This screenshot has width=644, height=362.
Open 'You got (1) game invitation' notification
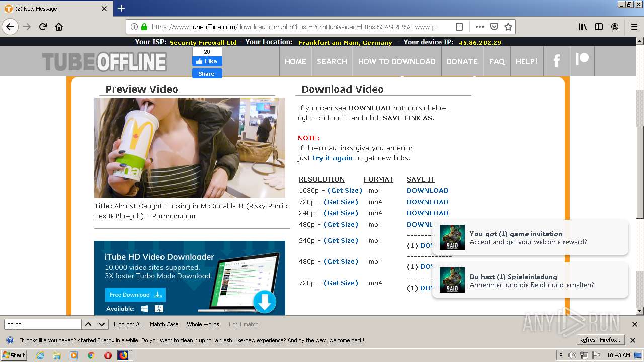[x=530, y=238]
